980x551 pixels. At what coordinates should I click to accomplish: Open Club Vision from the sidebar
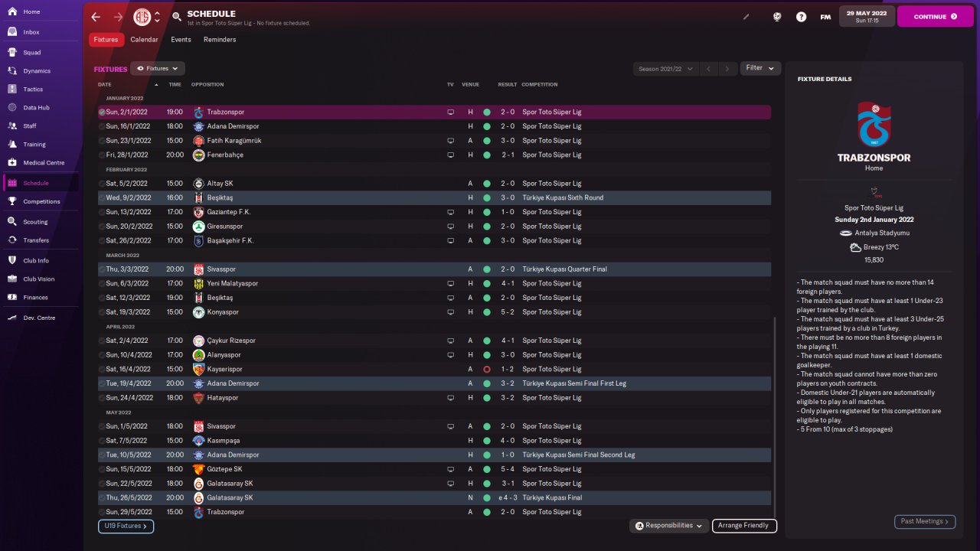tap(40, 279)
